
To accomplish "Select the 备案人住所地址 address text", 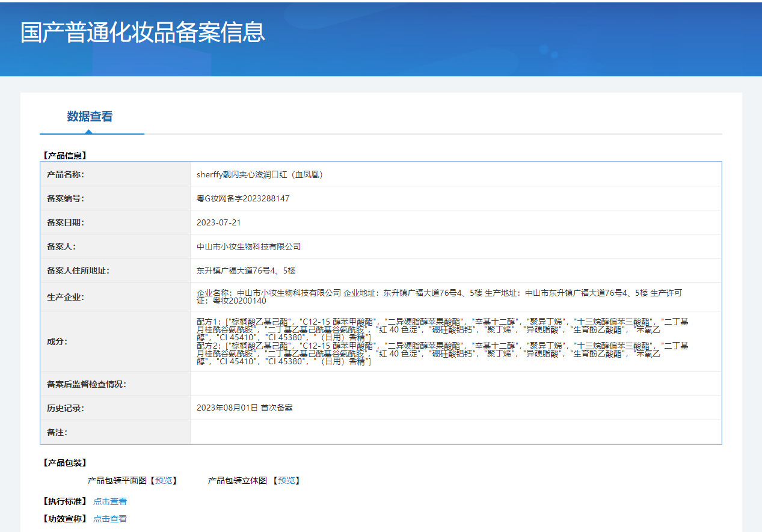I will (x=241, y=270).
